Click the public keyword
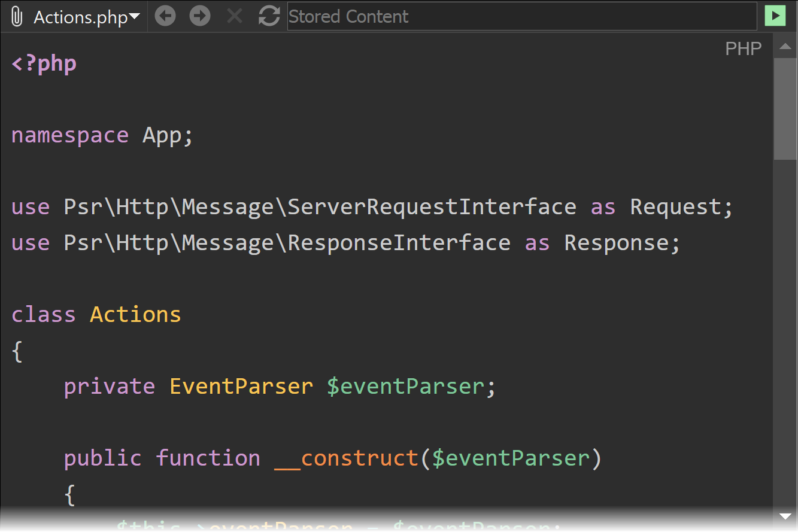798x532 pixels. tap(103, 458)
